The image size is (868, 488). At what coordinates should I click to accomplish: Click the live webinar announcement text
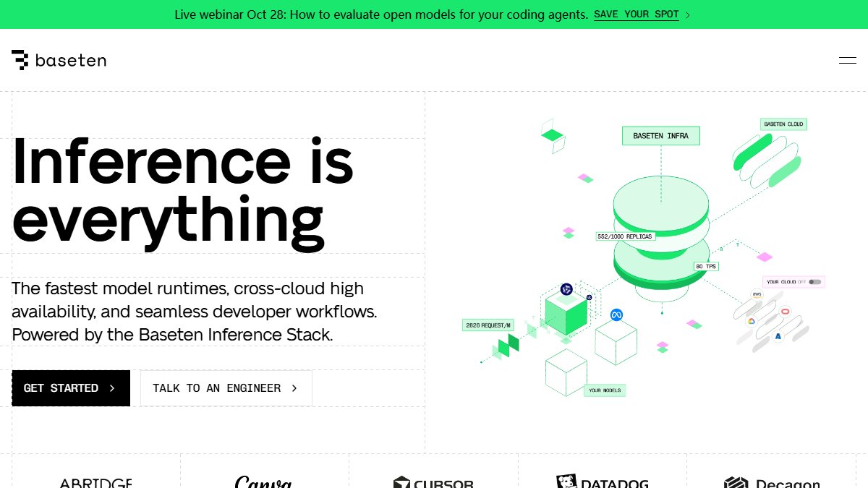[x=381, y=14]
